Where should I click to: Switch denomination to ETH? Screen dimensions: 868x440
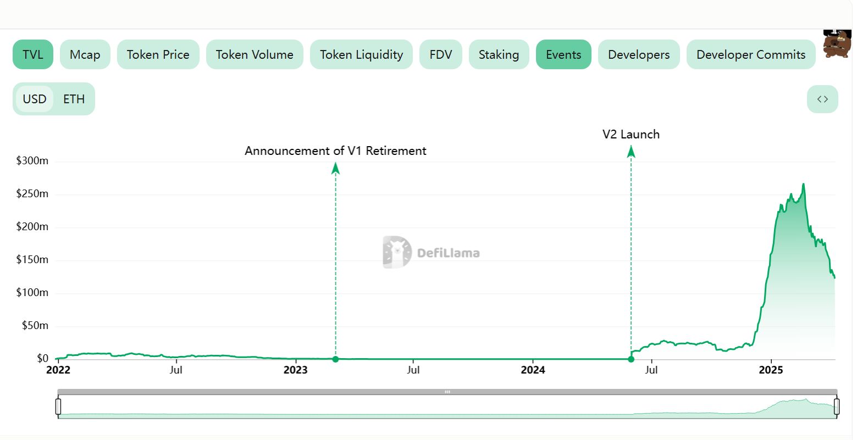(x=74, y=99)
